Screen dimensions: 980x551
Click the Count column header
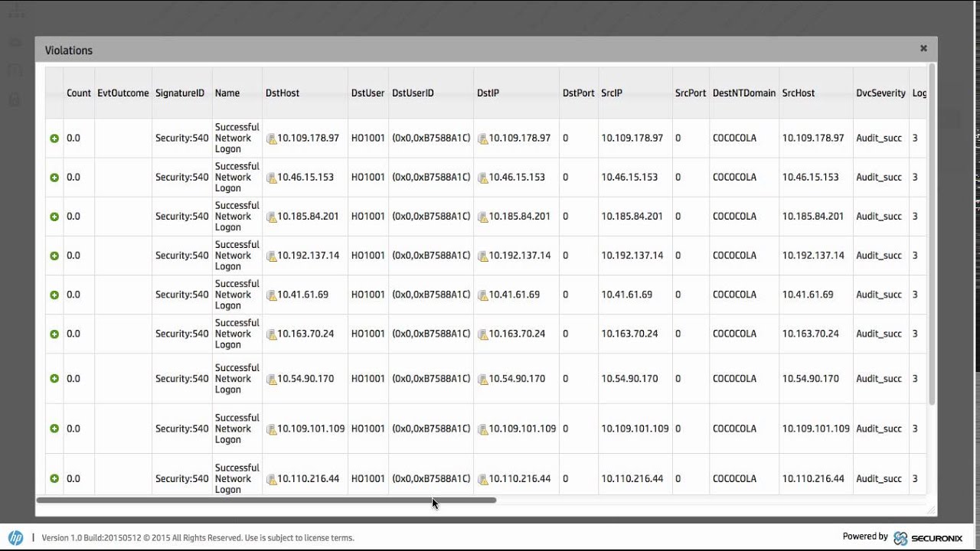coord(79,93)
